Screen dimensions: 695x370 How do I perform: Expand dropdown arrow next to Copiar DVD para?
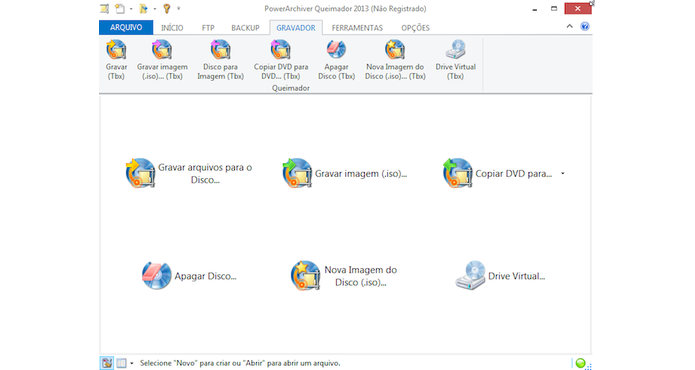click(x=563, y=174)
